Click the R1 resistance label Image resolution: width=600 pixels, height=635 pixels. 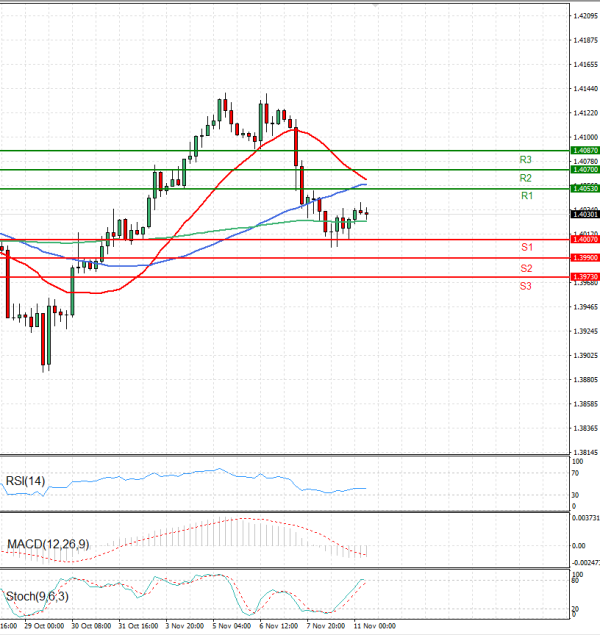coord(525,196)
